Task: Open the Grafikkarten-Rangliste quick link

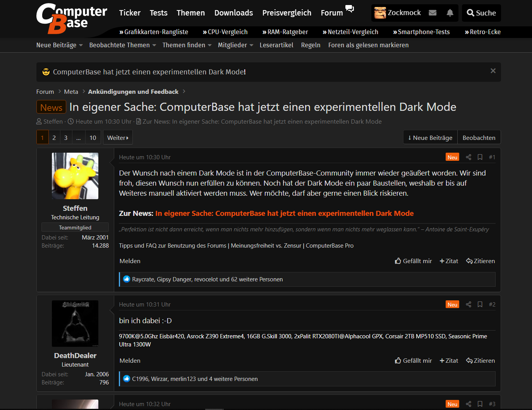Action: [x=154, y=32]
